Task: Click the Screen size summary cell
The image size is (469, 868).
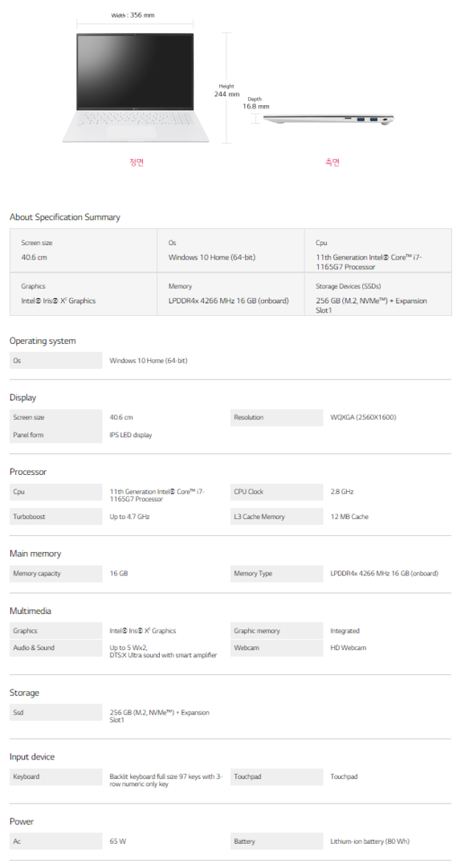Action: point(84,250)
